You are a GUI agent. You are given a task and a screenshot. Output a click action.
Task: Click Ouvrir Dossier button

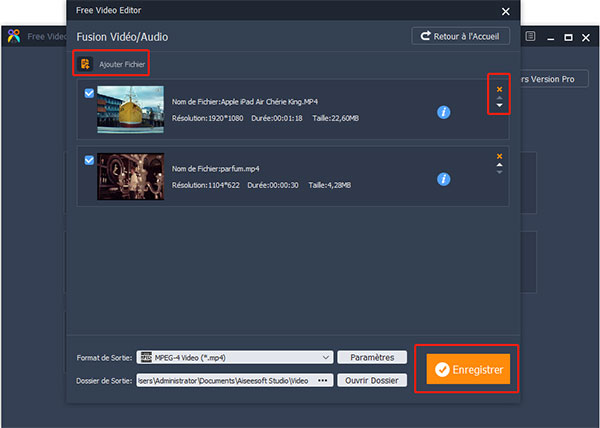[x=372, y=381]
